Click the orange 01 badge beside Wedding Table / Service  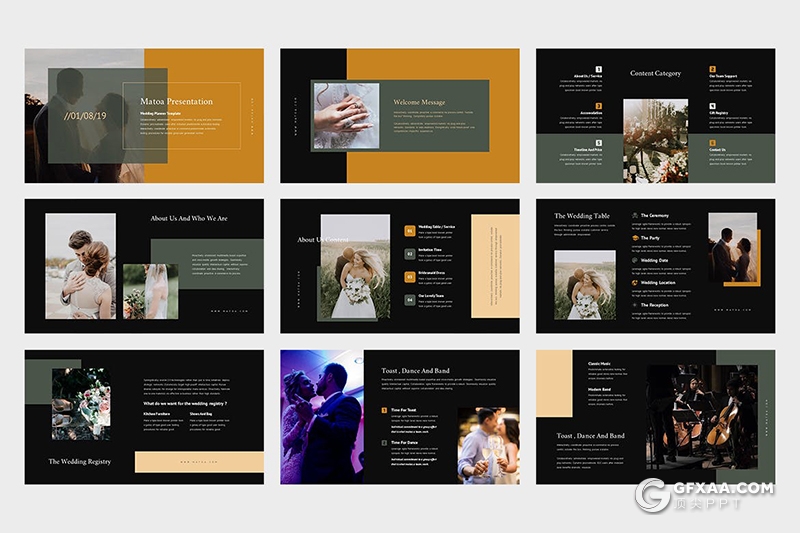tap(409, 231)
